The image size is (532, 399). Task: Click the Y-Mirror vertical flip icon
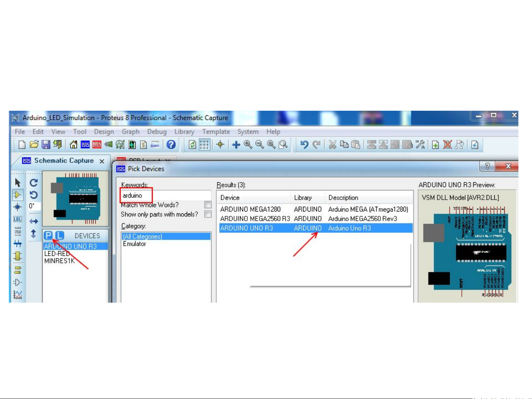[x=34, y=234]
